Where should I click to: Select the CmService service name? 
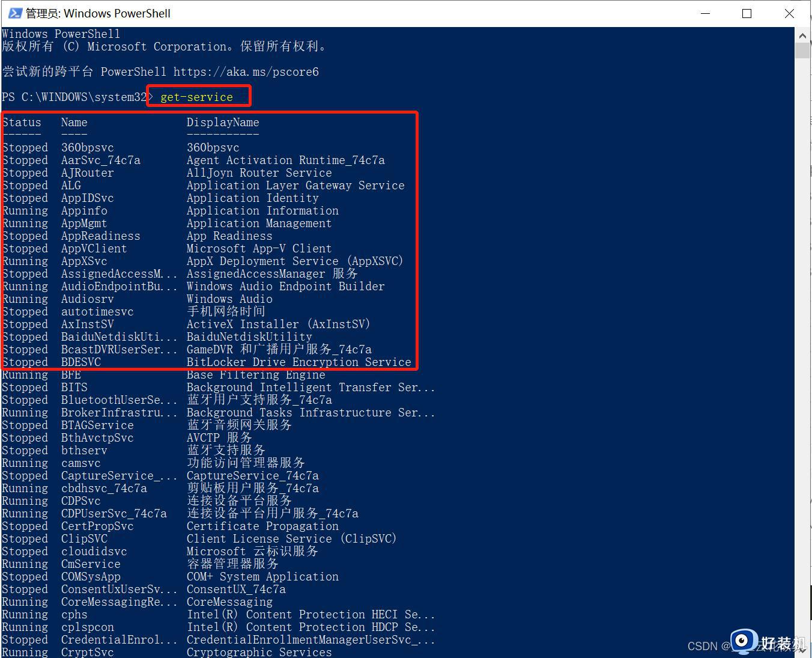point(91,564)
